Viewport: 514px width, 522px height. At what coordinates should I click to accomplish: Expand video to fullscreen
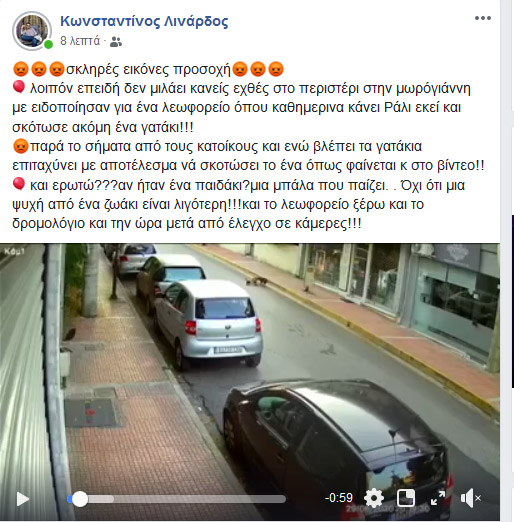pyautogui.click(x=438, y=498)
